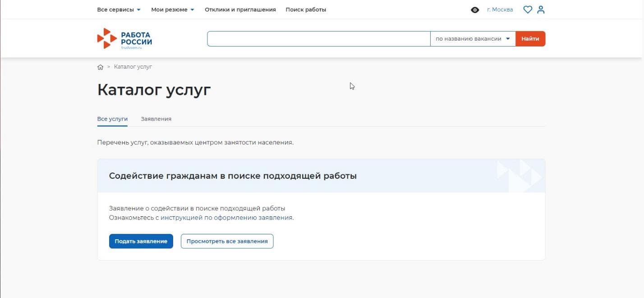This screenshot has height=298, width=644.
Task: Click the home breadcrumb icon
Action: (x=100, y=67)
